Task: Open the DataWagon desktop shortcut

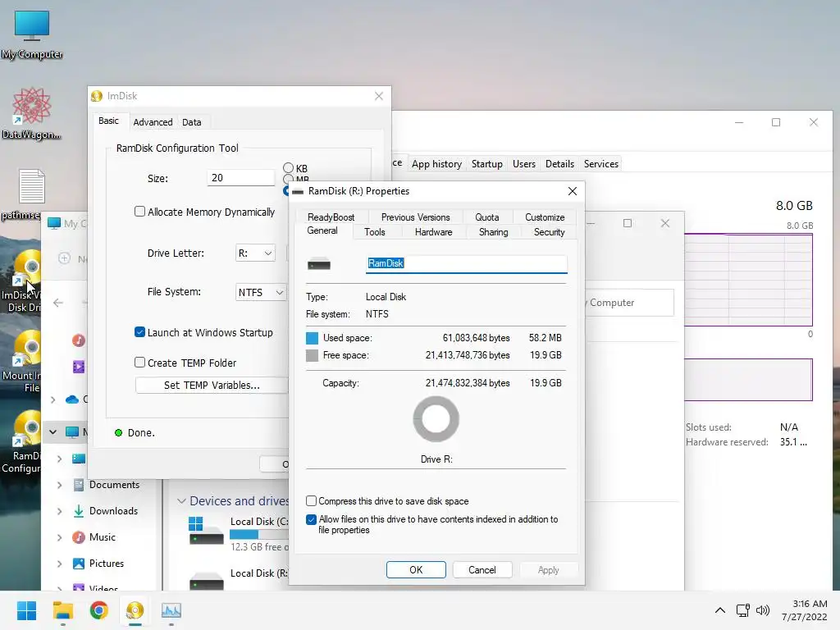Action: coord(32,113)
